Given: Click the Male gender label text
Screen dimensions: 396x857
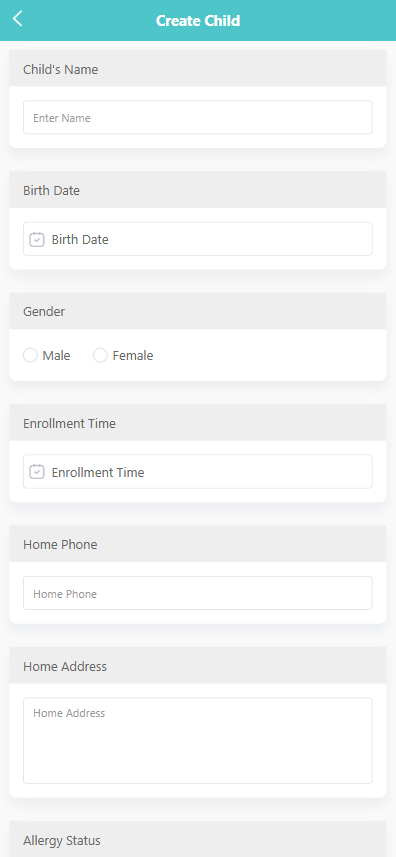Looking at the screenshot, I should point(57,356).
